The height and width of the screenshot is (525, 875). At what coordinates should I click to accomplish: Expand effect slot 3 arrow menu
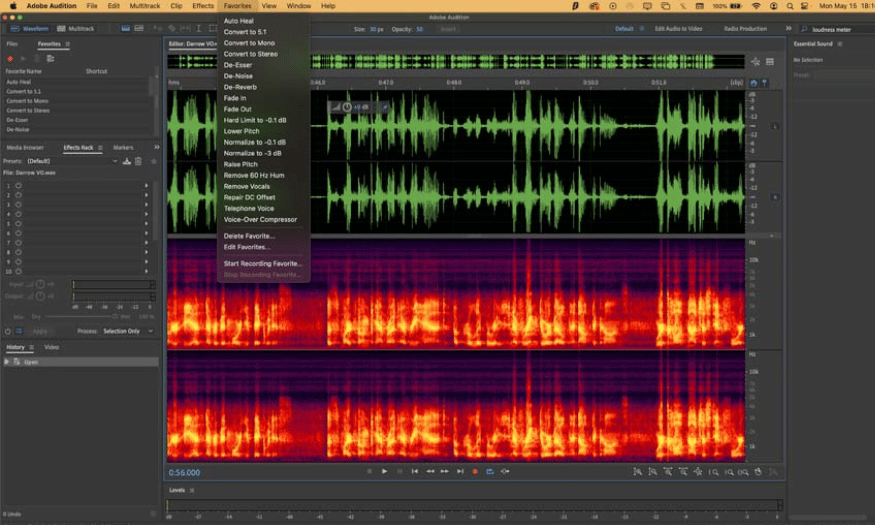click(146, 203)
